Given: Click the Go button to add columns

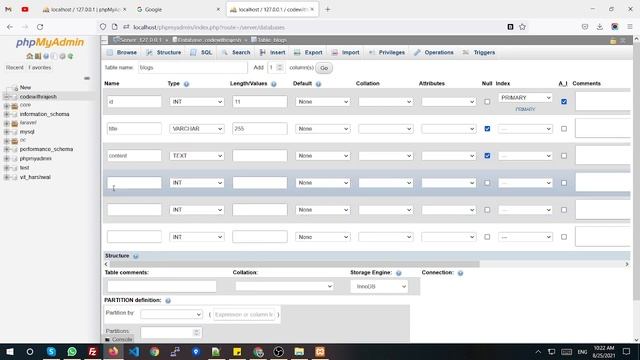Looking at the screenshot, I should tap(324, 68).
